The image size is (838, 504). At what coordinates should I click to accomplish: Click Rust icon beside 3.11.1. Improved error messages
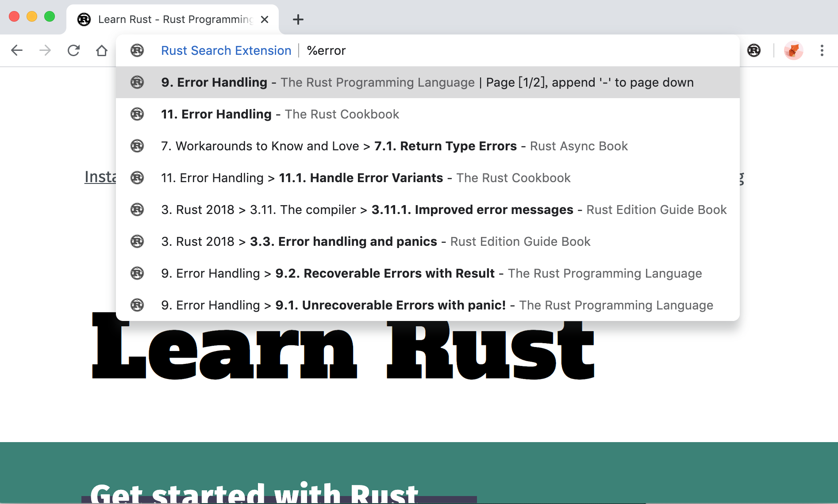point(137,210)
